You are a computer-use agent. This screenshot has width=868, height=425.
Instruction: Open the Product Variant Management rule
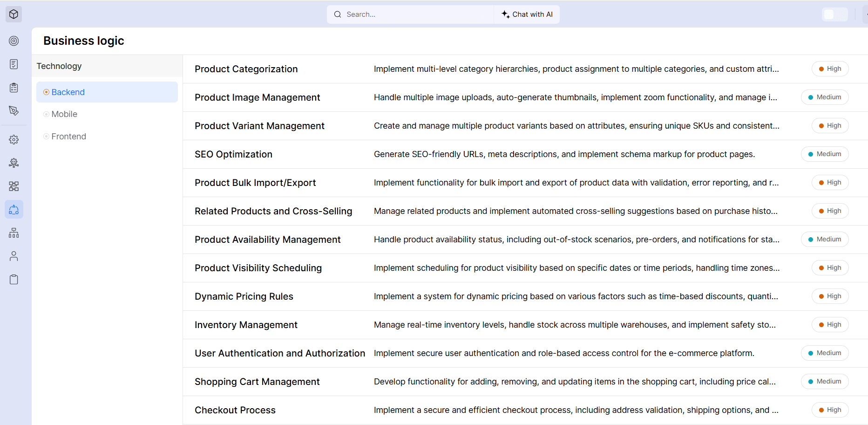click(x=259, y=126)
